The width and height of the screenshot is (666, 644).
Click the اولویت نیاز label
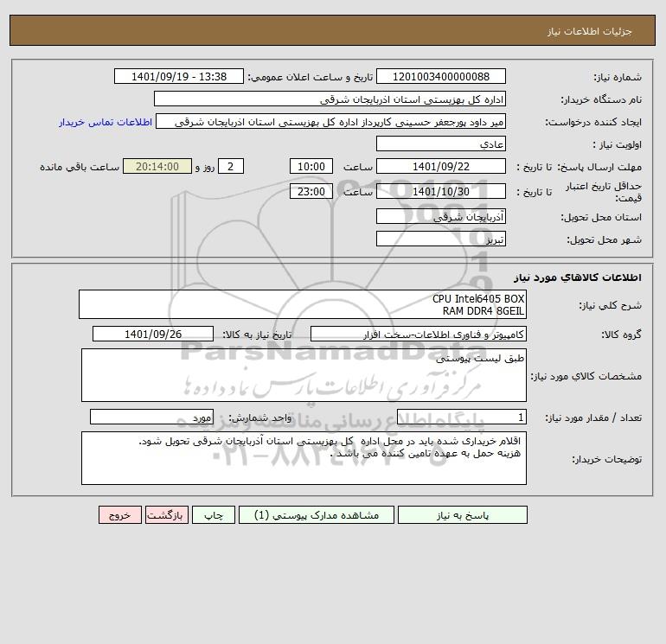(618, 144)
